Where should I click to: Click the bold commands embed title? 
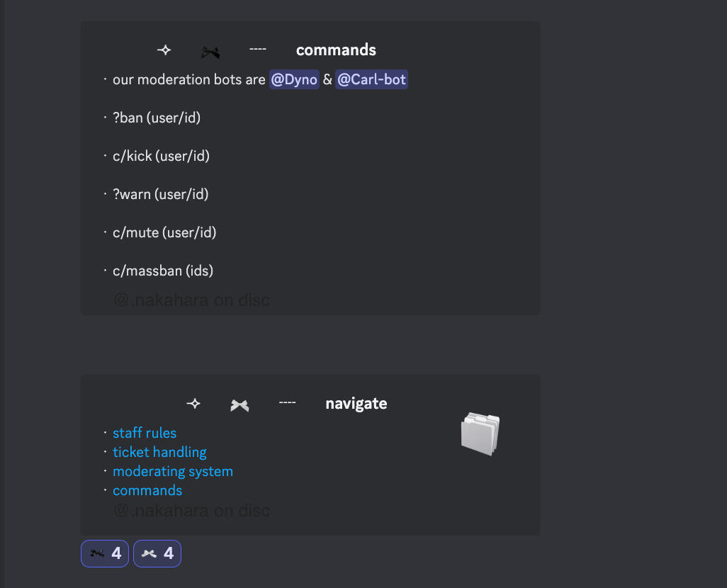tap(336, 50)
